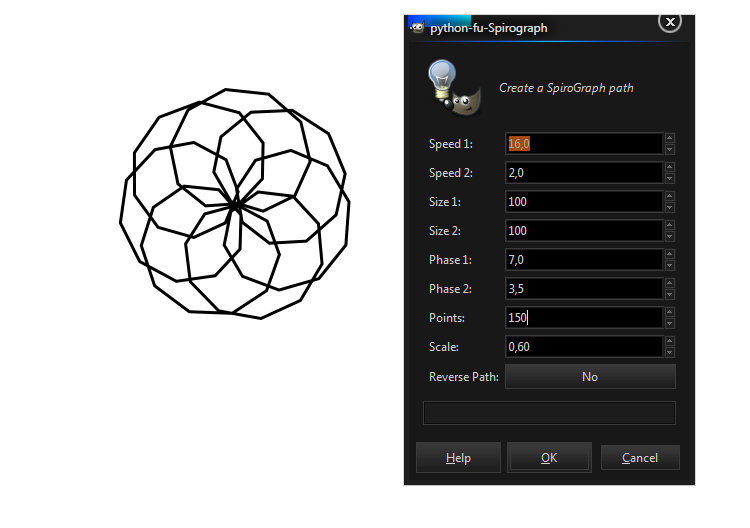Screen dimensions: 750x528
Task: Decrease Points with the down arrow
Action: click(x=670, y=323)
